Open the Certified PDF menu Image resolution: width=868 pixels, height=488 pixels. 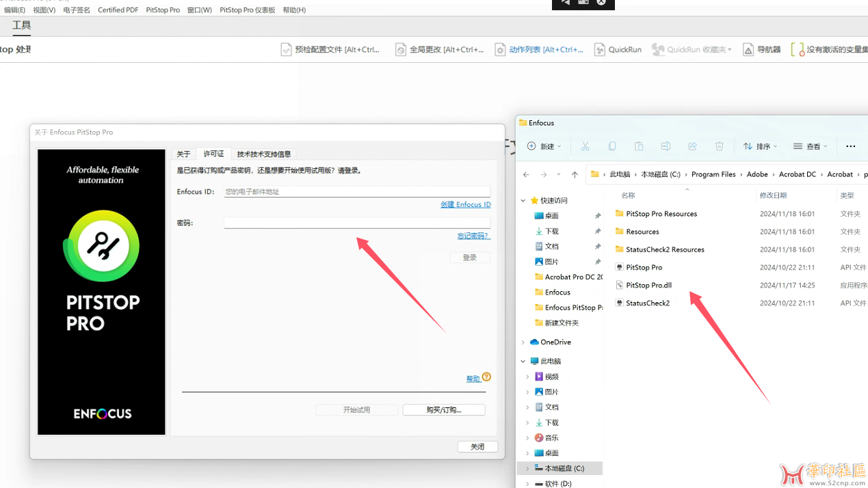[x=118, y=10]
